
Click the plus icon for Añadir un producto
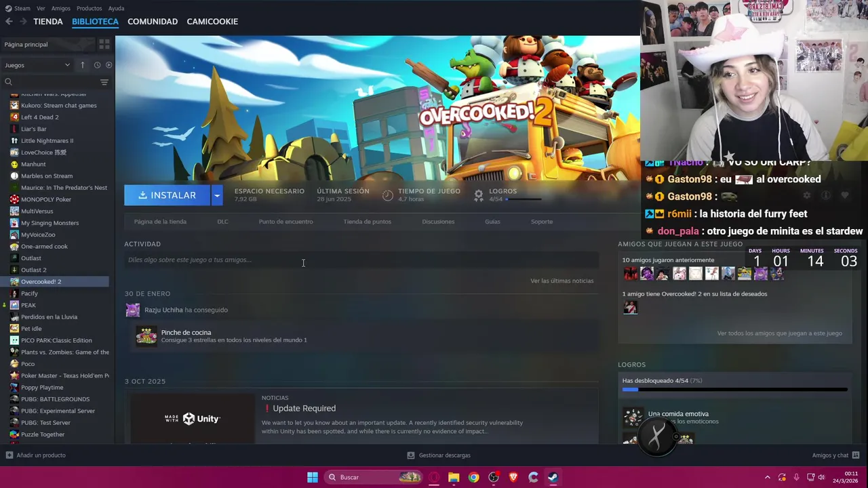tap(9, 455)
